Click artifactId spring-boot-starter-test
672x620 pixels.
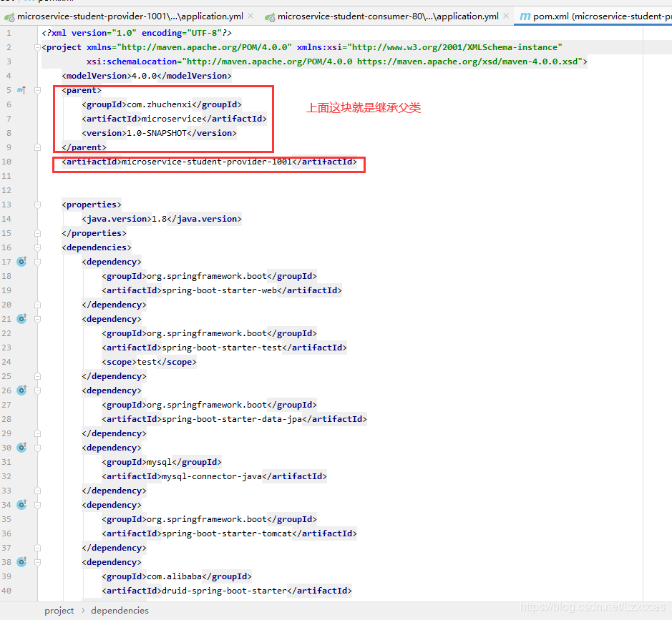click(222, 348)
